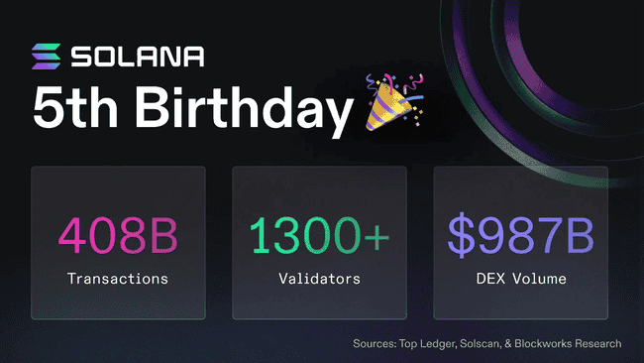
Task: Click Blockworks Research in the sources
Action: tap(568, 344)
